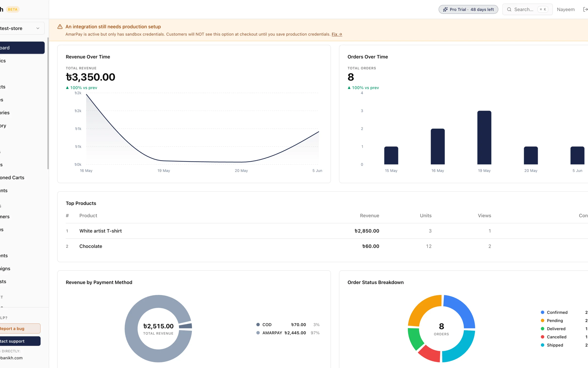
Task: Click the Contact support button
Action: [x=20, y=341]
